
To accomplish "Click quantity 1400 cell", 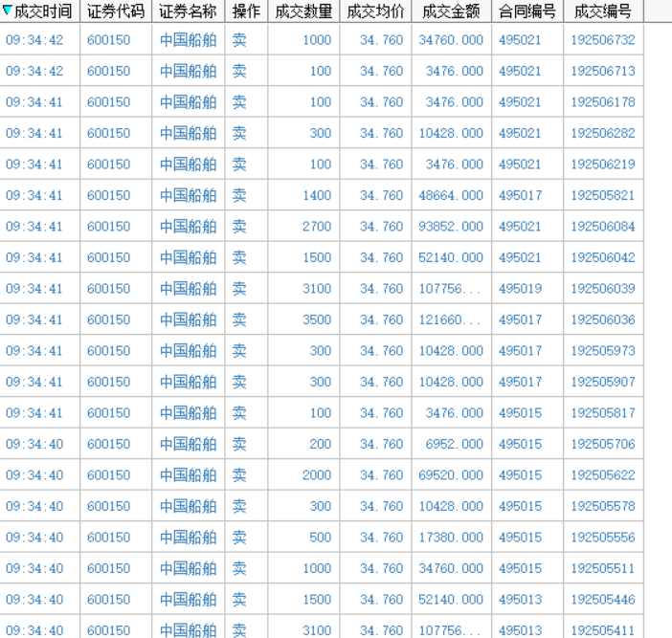I will (317, 195).
